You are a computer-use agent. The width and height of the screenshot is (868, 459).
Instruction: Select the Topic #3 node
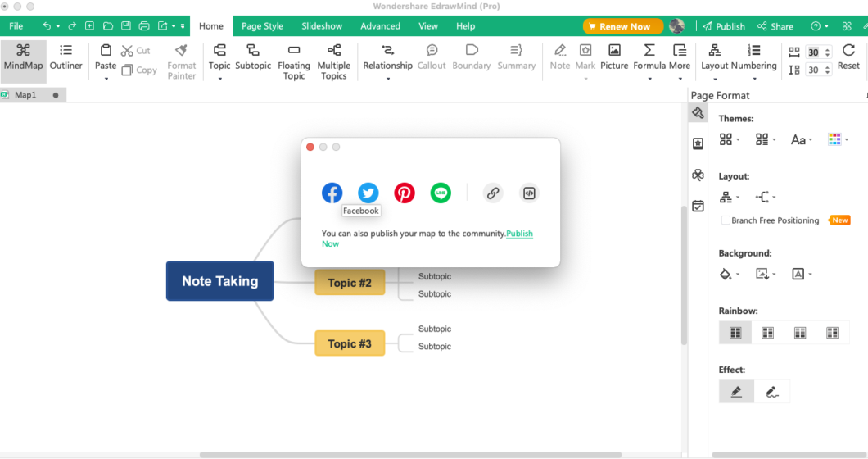coord(350,343)
